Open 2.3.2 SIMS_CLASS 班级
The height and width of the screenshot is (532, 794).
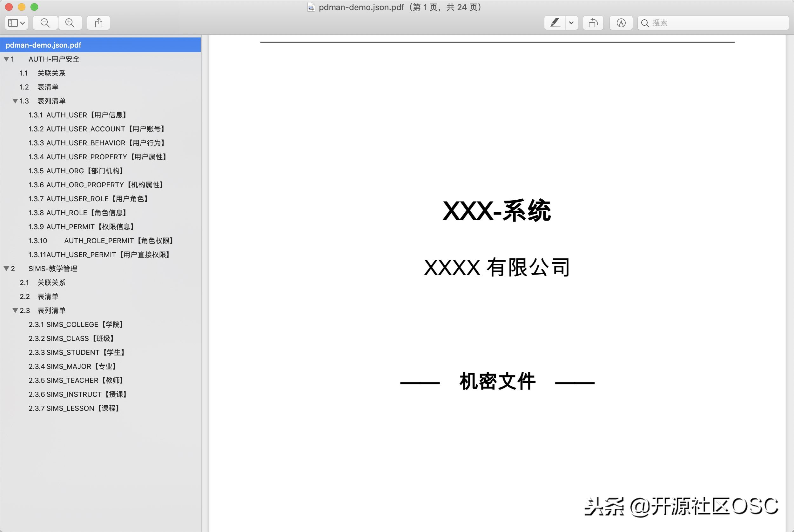[72, 338]
